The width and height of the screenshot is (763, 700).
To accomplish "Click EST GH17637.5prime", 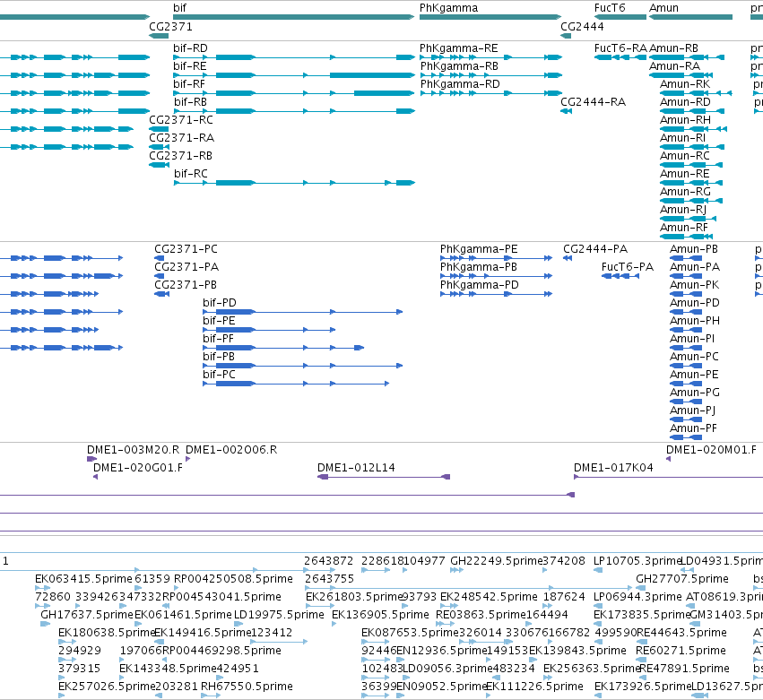I will pyautogui.click(x=87, y=614).
